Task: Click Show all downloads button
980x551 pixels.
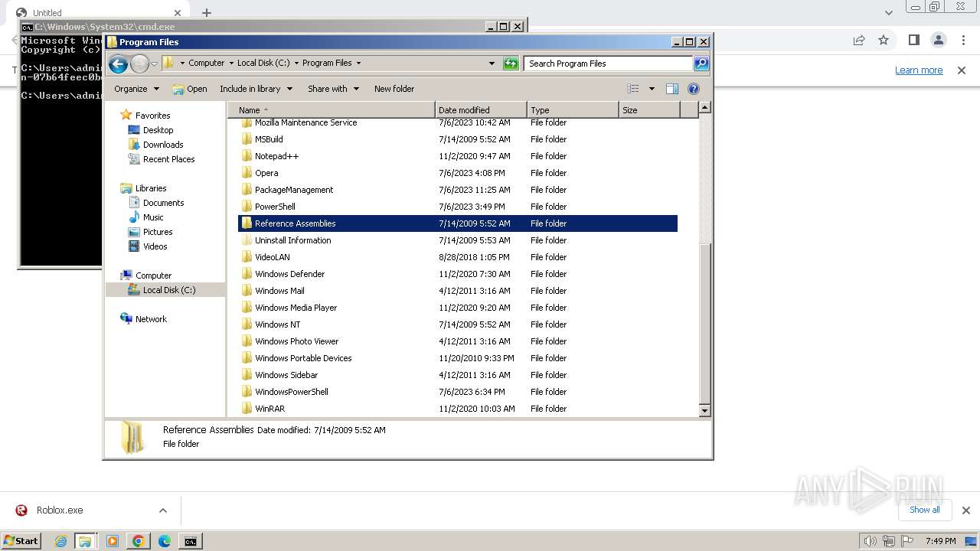Action: click(924, 510)
